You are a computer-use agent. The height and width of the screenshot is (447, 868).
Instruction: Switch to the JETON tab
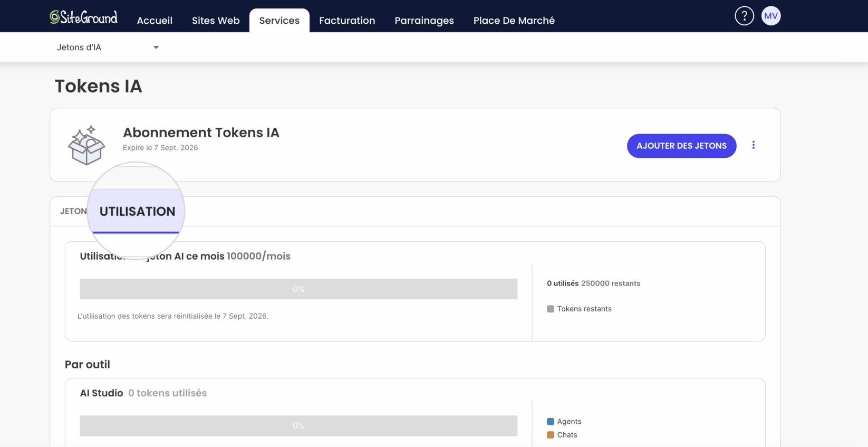[73, 212]
